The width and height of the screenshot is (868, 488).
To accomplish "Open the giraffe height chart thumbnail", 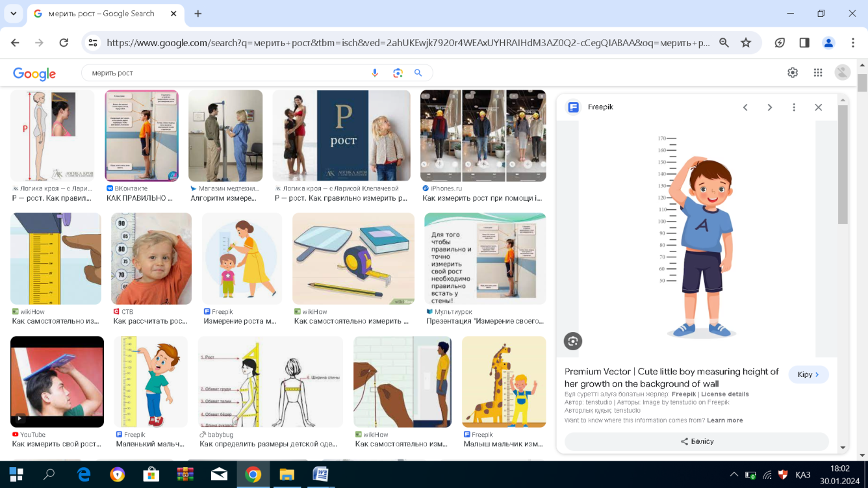I will (x=504, y=381).
